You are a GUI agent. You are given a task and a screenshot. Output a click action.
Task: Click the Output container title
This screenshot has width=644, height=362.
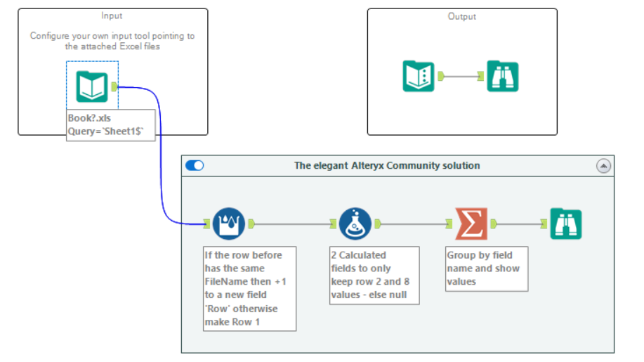tap(462, 16)
